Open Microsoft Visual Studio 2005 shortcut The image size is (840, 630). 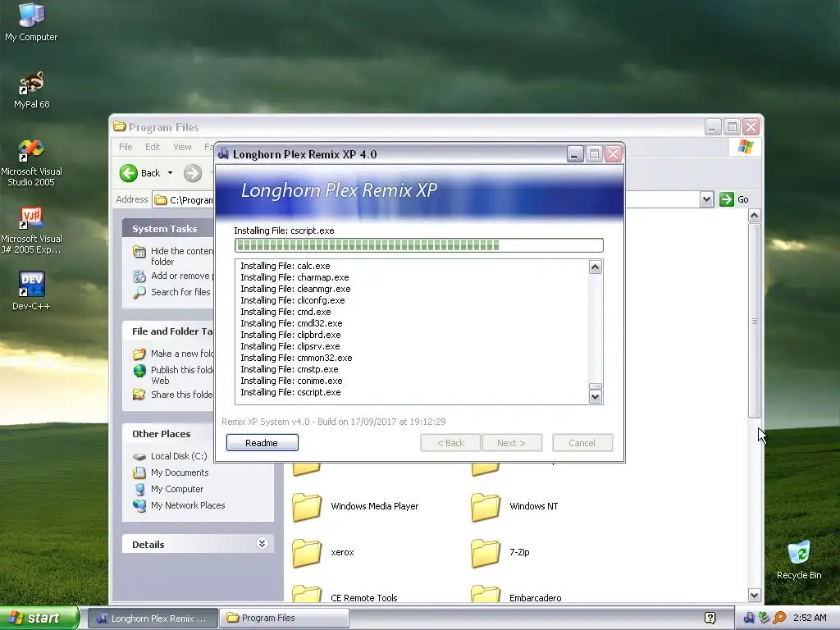coord(32,162)
